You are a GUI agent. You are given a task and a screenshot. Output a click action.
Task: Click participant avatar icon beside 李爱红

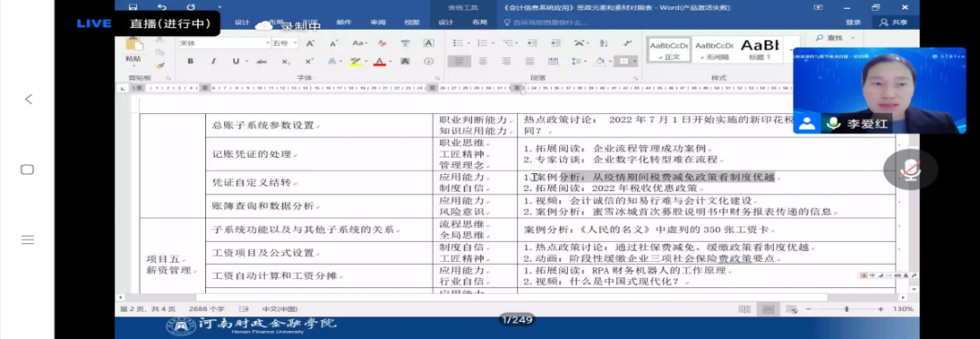click(808, 123)
